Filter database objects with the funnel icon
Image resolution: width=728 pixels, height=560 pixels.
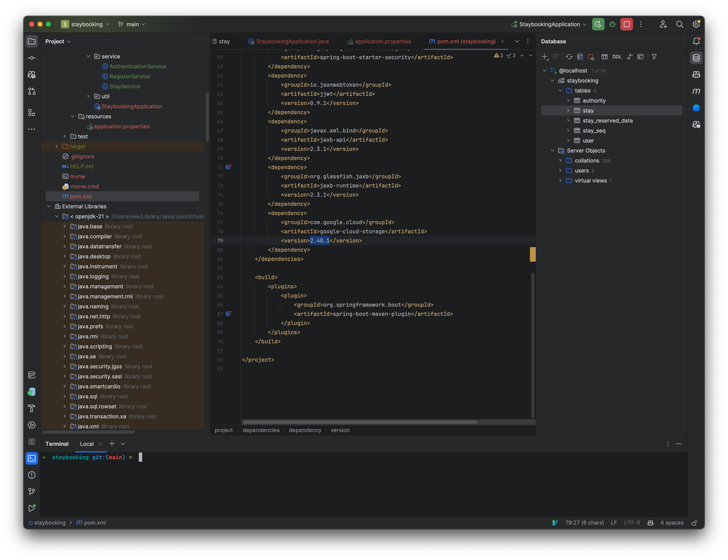(x=654, y=57)
